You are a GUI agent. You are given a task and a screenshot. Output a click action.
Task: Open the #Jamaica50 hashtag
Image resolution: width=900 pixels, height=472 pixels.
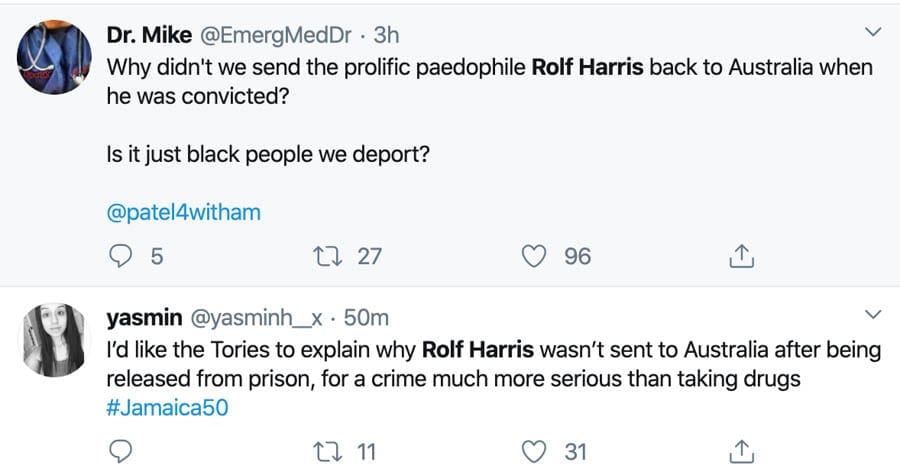(161, 407)
